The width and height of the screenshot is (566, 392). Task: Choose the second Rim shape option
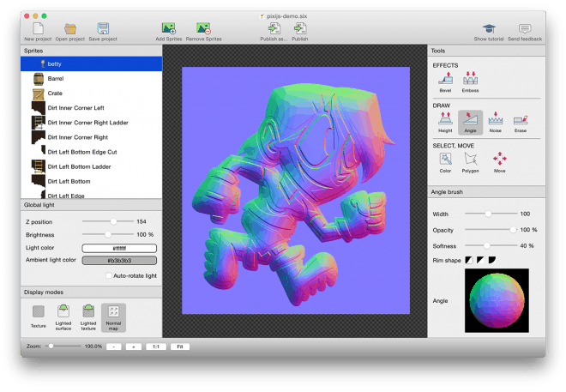(x=480, y=260)
